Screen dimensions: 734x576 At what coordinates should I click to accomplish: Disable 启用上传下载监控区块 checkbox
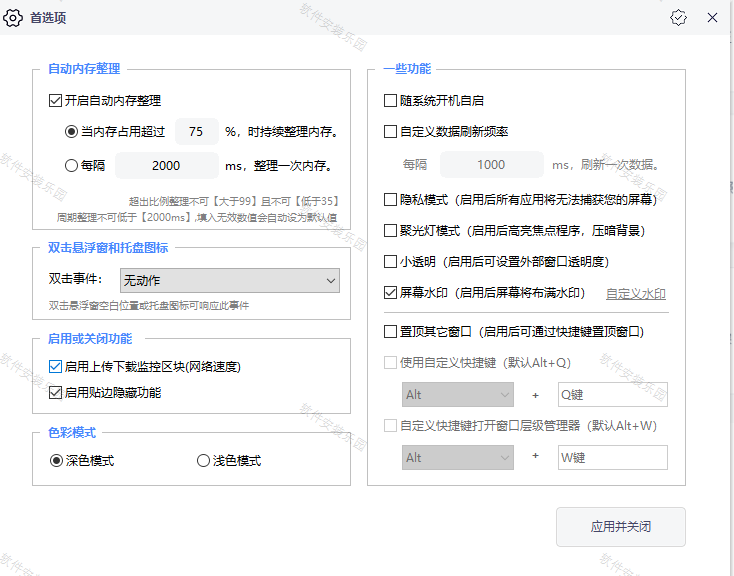(56, 368)
